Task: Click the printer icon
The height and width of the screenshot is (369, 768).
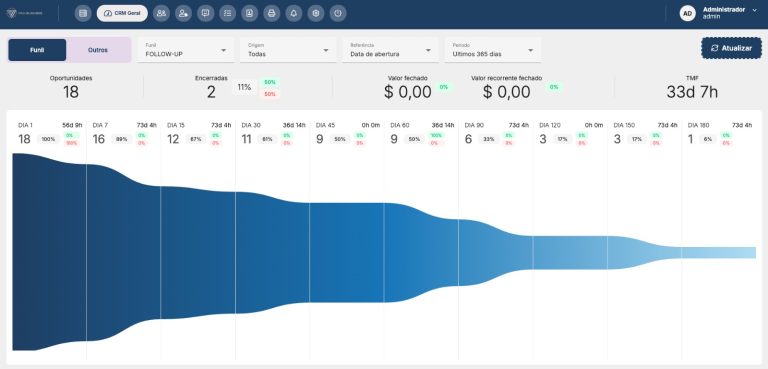Action: pos(271,13)
